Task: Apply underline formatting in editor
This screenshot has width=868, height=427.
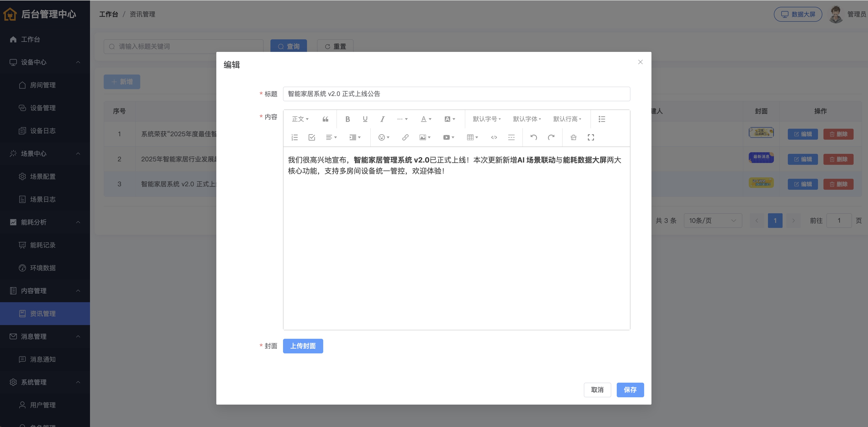Action: 365,119
